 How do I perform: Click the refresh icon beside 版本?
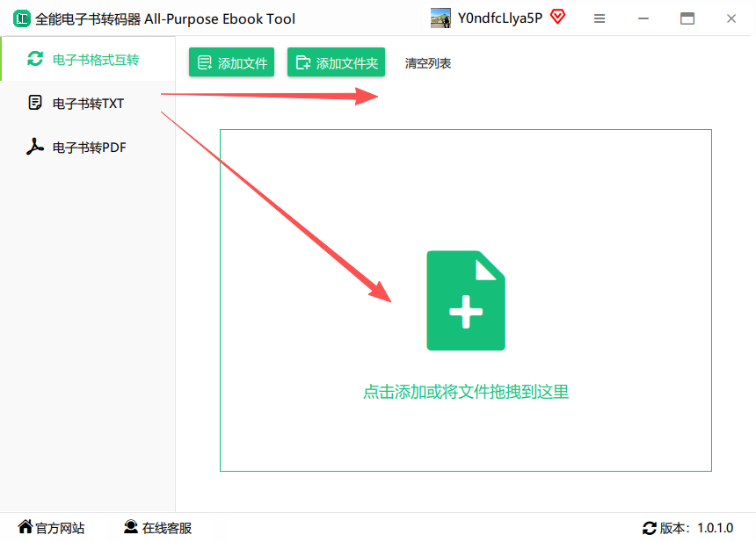[650, 528]
